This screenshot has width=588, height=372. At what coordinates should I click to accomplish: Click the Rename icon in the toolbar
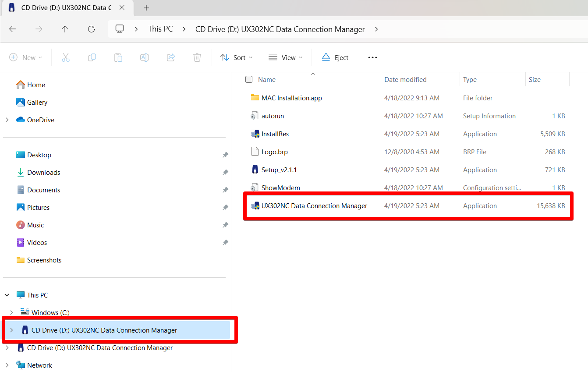pos(145,57)
